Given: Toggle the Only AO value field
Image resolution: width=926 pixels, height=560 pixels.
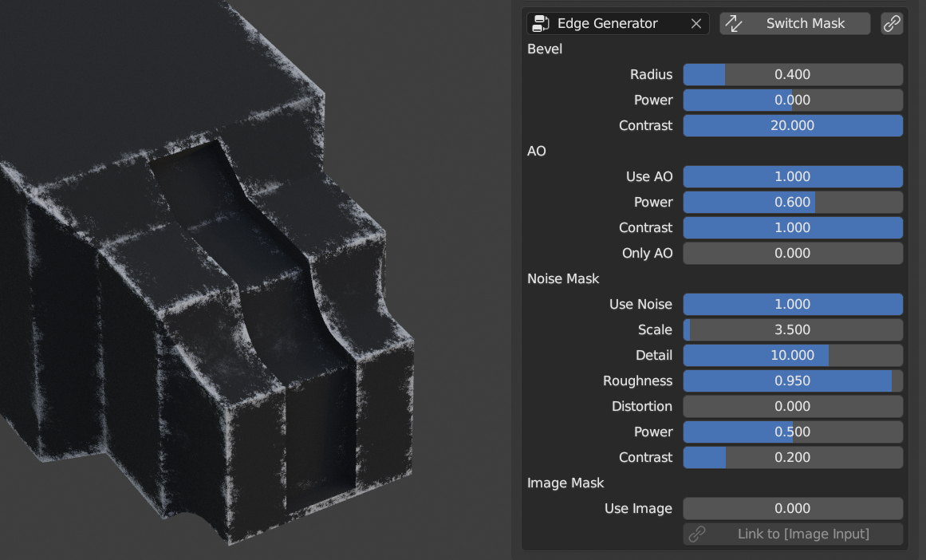Looking at the screenshot, I should click(x=793, y=253).
